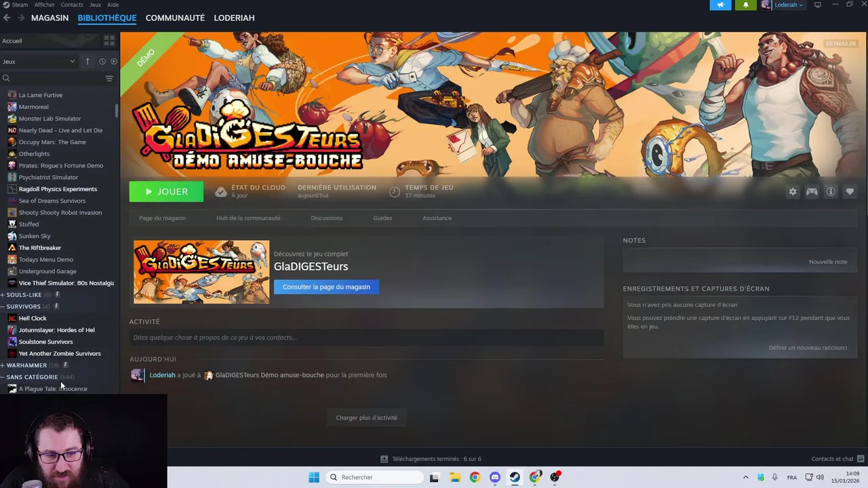Open Hub de la communauté link
Viewport: 868px width, 488px height.
[248, 218]
